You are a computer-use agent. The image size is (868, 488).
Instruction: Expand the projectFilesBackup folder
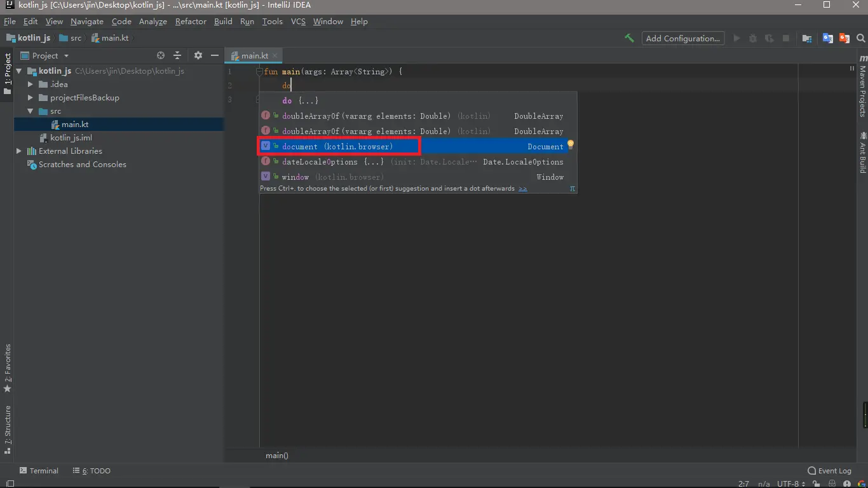[x=31, y=97]
